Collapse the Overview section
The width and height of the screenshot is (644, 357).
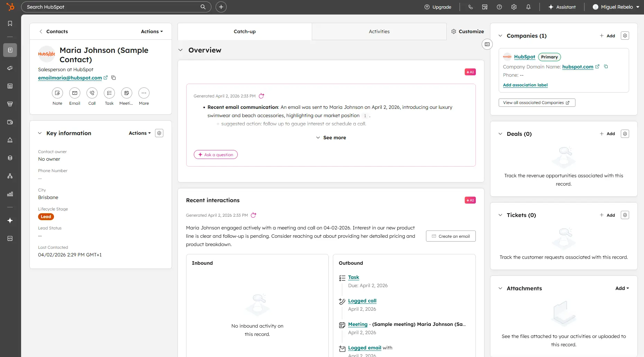click(181, 50)
